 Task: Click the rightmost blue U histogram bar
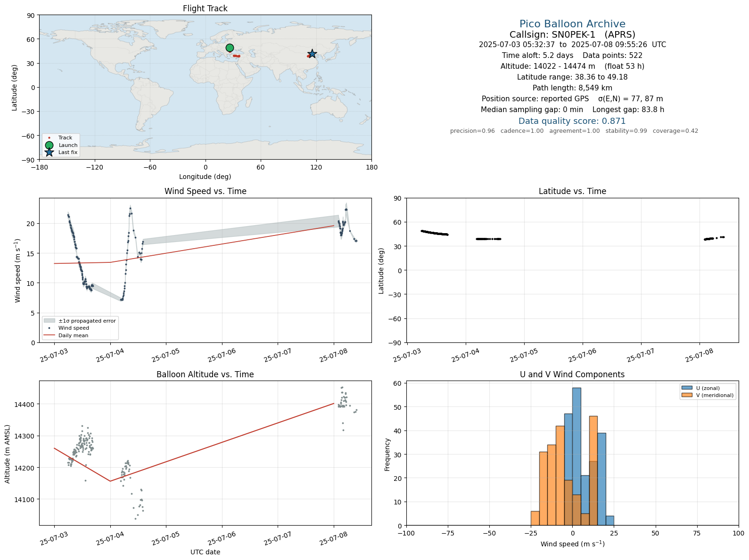[610, 520]
